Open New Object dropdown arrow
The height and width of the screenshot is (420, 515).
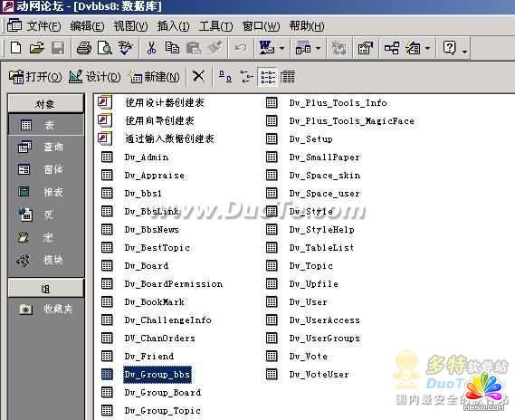(427, 48)
